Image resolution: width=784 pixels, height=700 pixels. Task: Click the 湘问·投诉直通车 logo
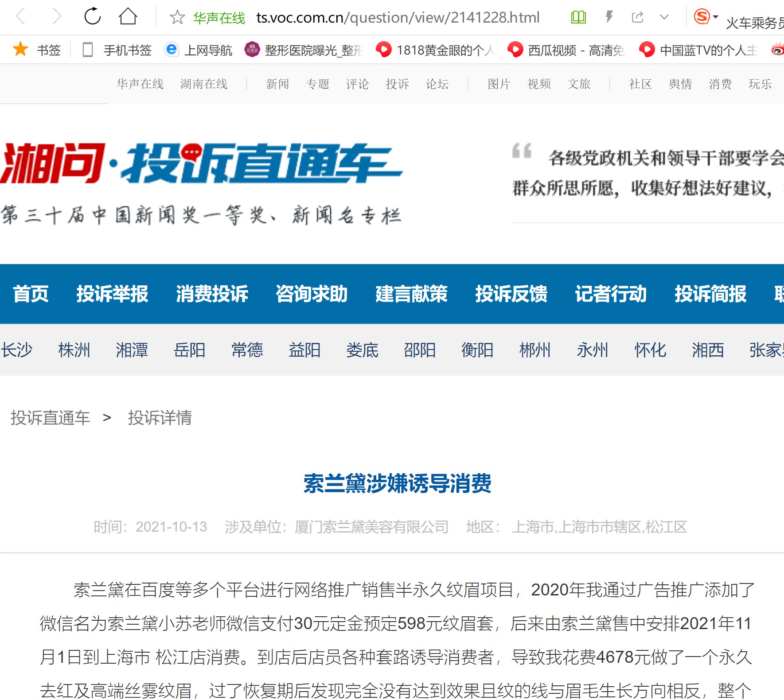pyautogui.click(x=201, y=163)
